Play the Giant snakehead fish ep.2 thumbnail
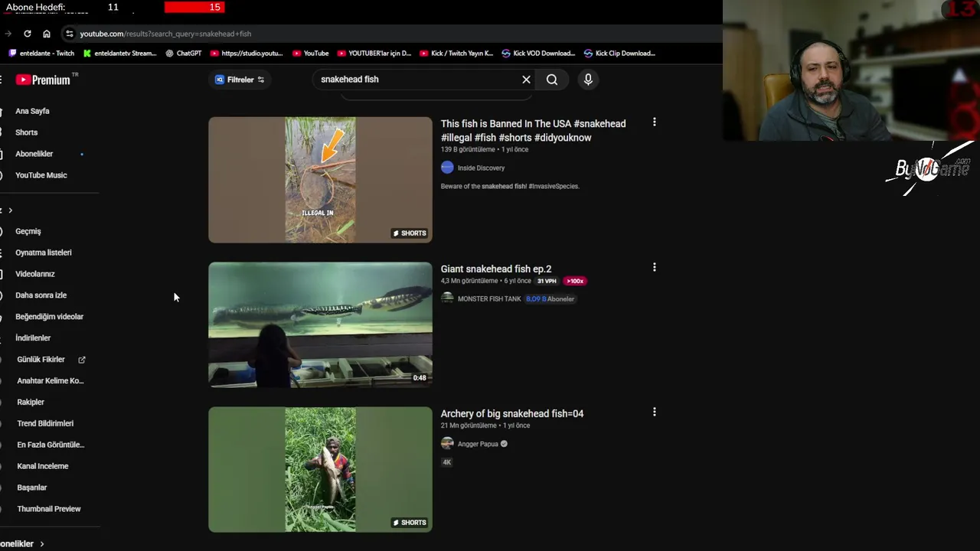 tap(320, 324)
